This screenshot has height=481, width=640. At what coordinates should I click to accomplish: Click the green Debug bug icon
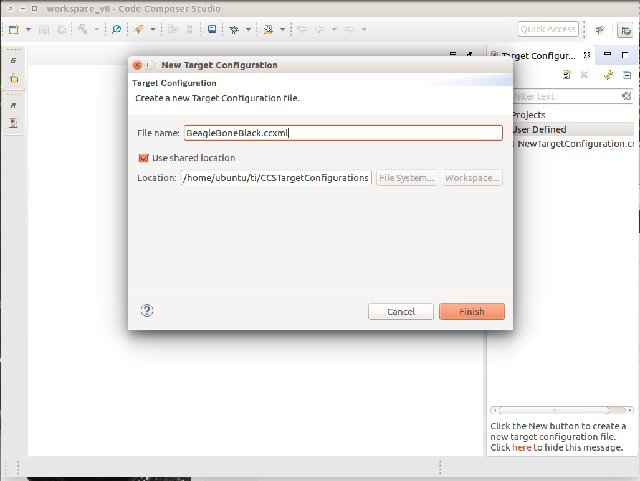(x=234, y=29)
